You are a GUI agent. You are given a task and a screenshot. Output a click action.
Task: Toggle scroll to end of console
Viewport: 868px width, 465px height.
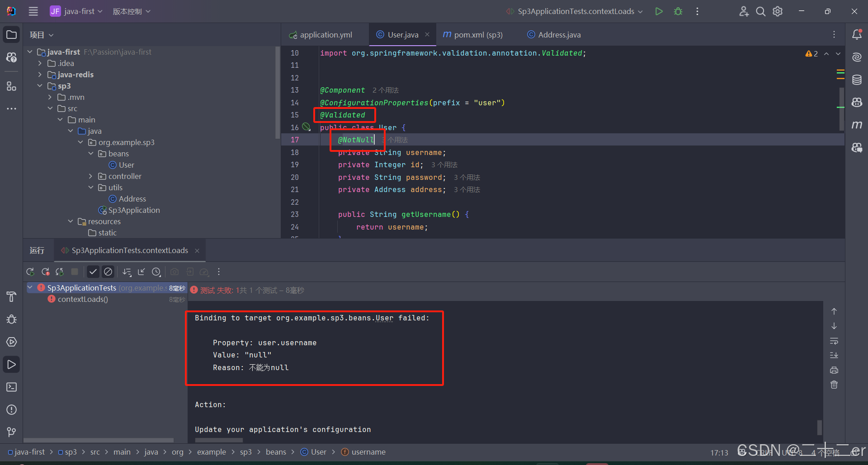(834, 355)
